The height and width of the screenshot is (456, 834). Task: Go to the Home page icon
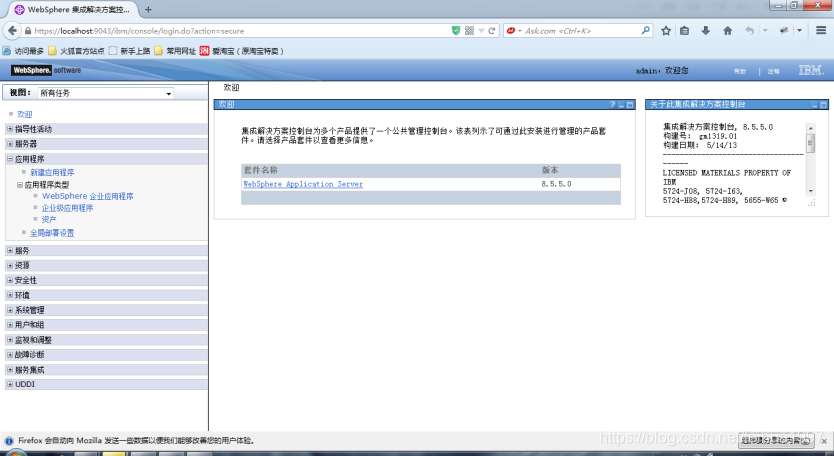click(728, 31)
